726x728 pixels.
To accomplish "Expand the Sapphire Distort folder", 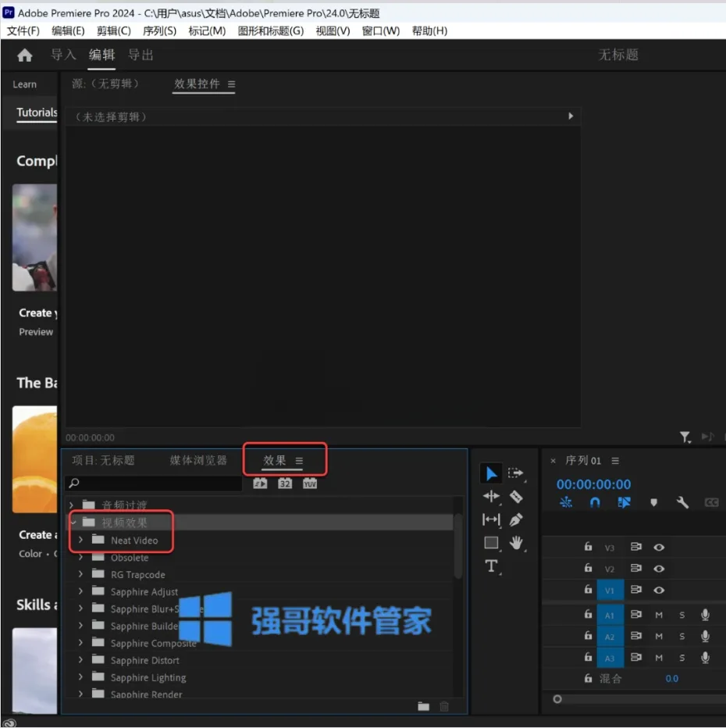I will pyautogui.click(x=80, y=660).
